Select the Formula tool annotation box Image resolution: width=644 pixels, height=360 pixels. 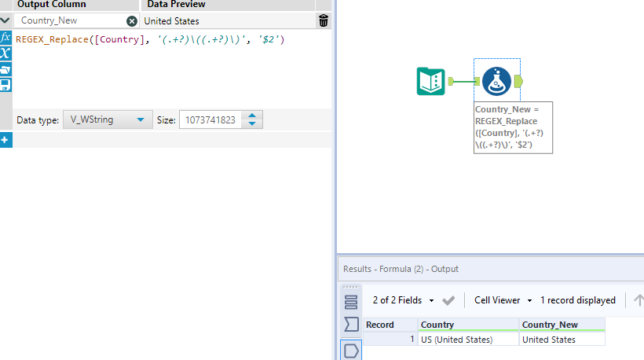[513, 127]
